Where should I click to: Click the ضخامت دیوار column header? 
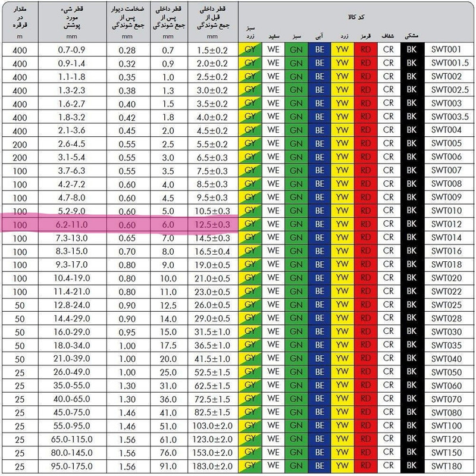[x=126, y=18]
